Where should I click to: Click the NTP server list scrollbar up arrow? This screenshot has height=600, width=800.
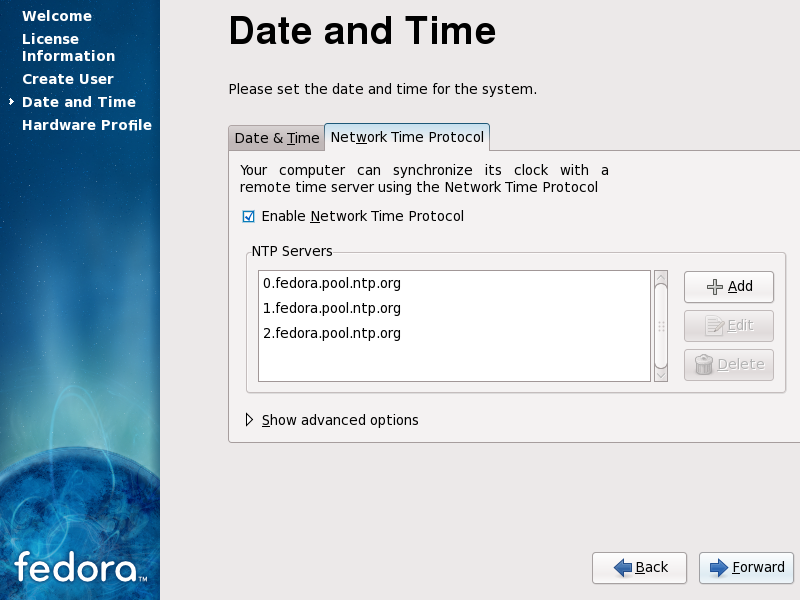click(x=661, y=278)
